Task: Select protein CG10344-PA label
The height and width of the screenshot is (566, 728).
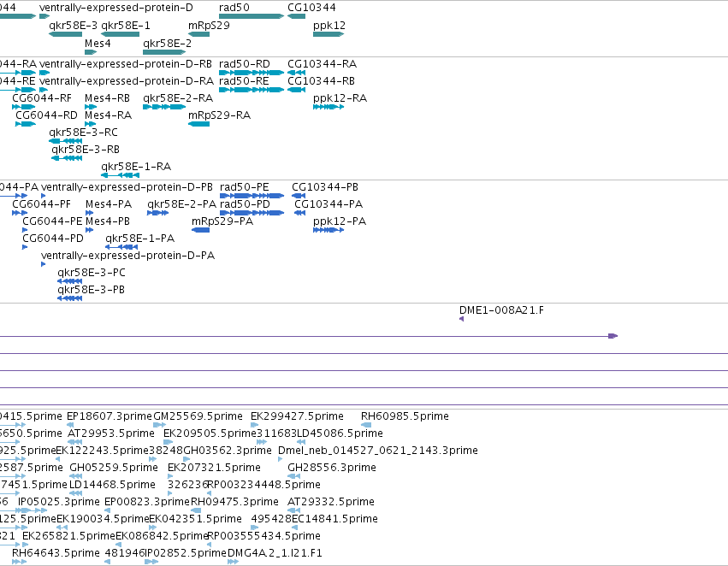Action: point(328,204)
